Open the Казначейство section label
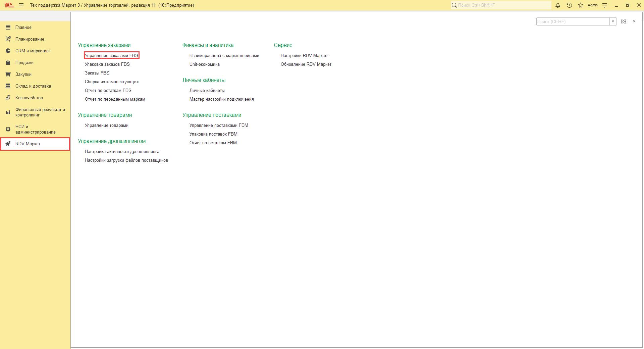 [29, 98]
